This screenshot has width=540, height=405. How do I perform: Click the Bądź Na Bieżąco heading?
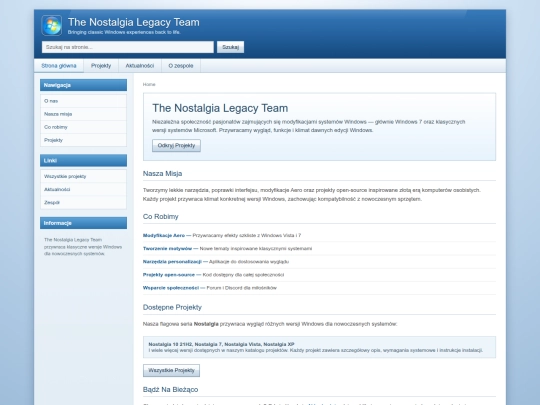pos(170,390)
